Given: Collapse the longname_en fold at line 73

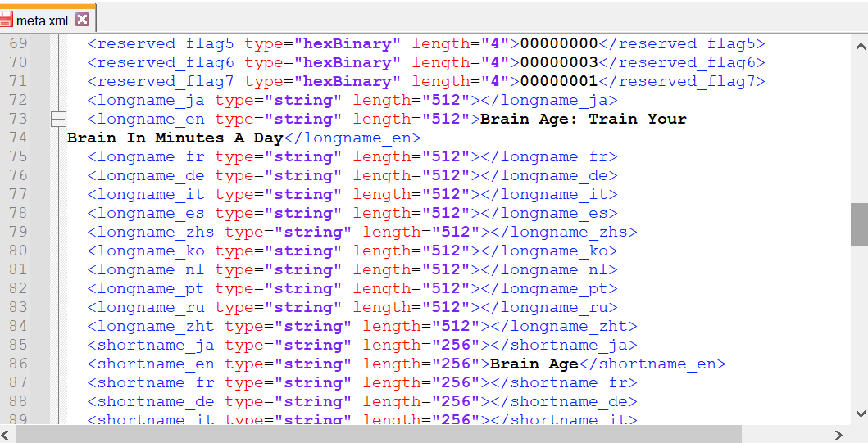Looking at the screenshot, I should pos(58,119).
